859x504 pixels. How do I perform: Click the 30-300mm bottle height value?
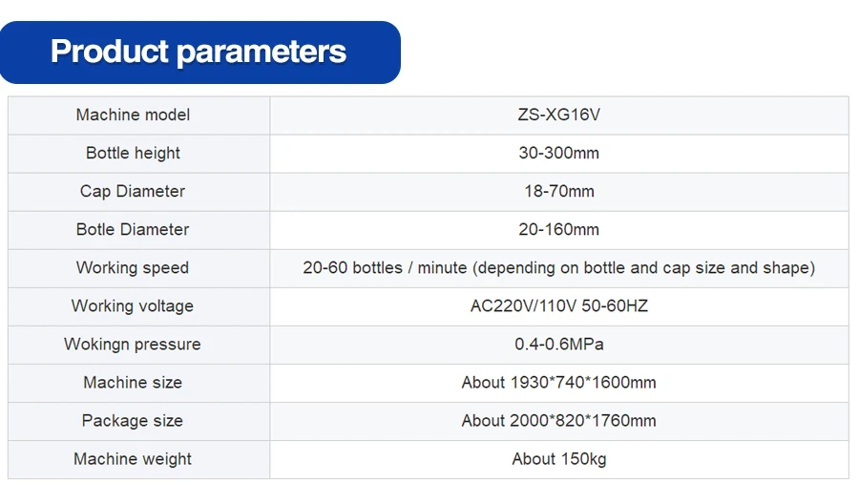point(558,154)
